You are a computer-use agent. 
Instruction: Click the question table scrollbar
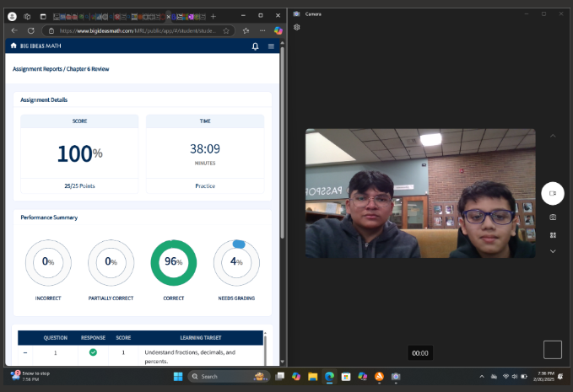pyautogui.click(x=265, y=350)
